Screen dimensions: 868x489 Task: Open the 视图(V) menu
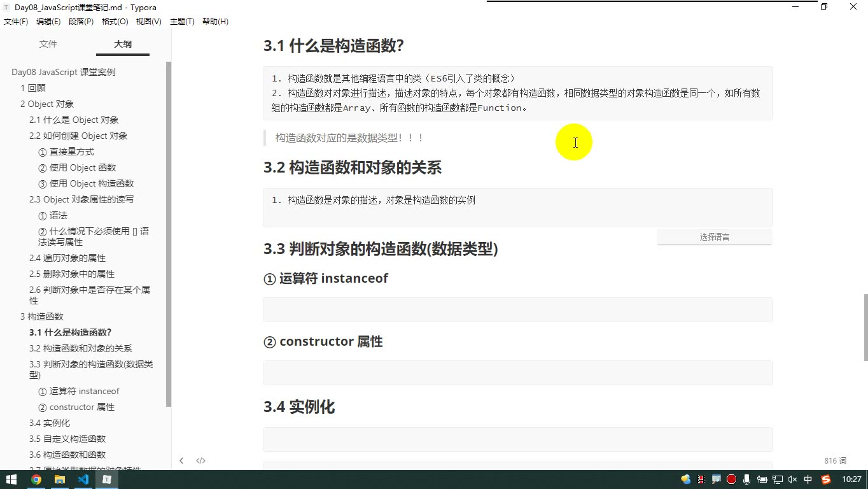(148, 22)
